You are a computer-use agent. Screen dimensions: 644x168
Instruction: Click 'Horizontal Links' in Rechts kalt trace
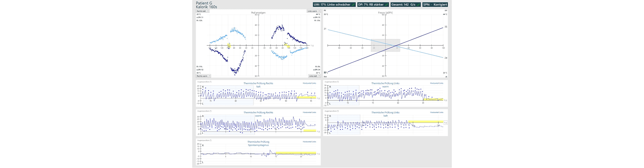(x=309, y=83)
